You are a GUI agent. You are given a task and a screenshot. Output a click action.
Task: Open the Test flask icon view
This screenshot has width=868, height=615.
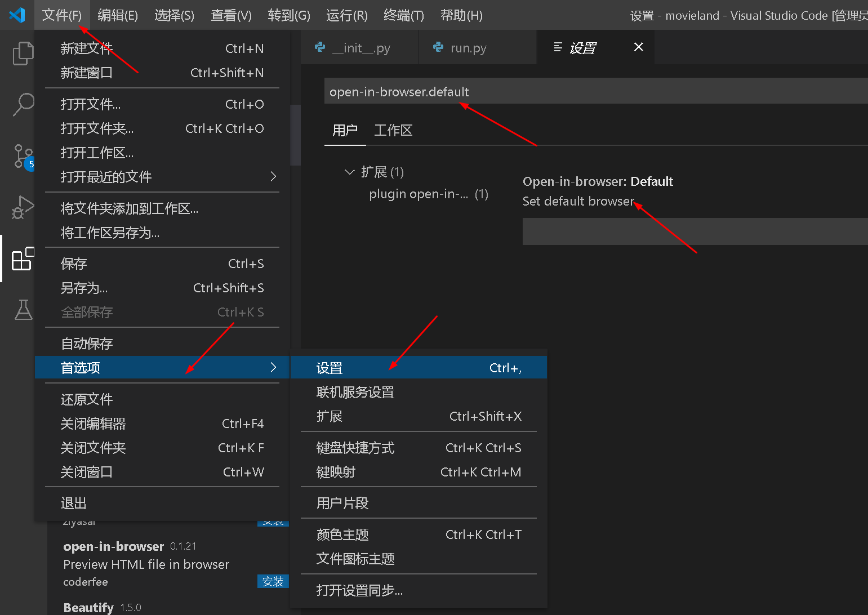click(23, 310)
